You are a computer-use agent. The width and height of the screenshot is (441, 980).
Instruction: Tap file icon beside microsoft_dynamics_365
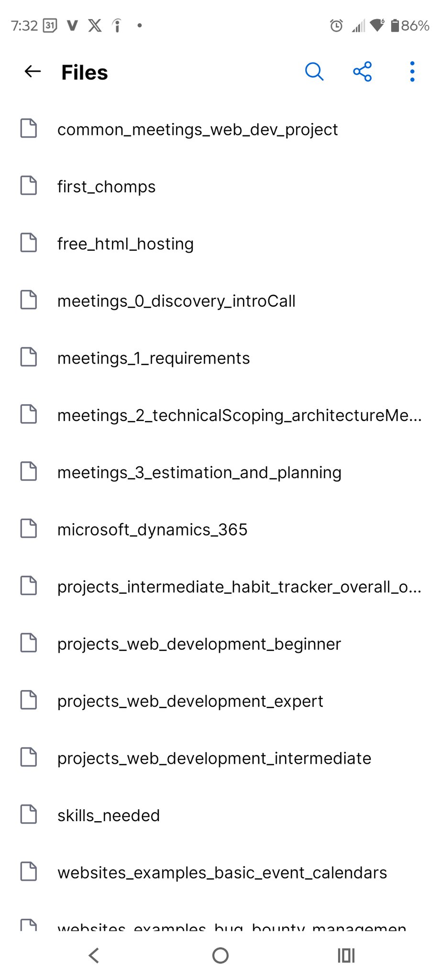point(29,529)
